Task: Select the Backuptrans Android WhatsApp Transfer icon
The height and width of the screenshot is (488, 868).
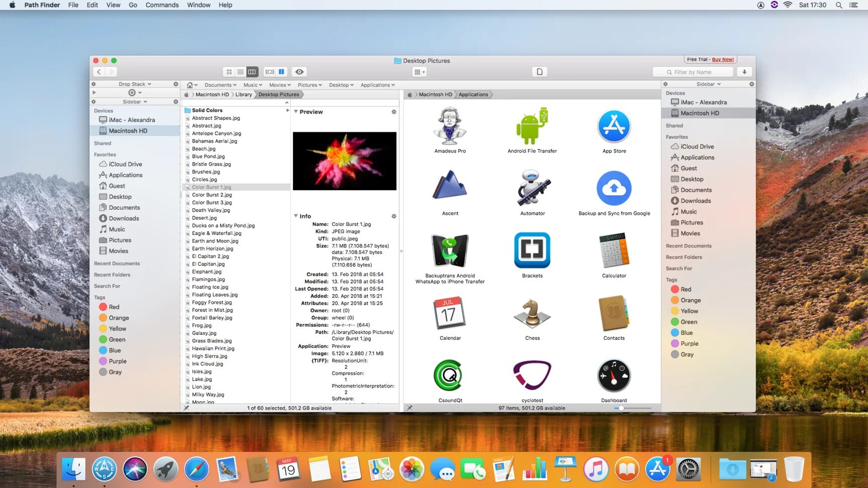Action: coord(450,250)
